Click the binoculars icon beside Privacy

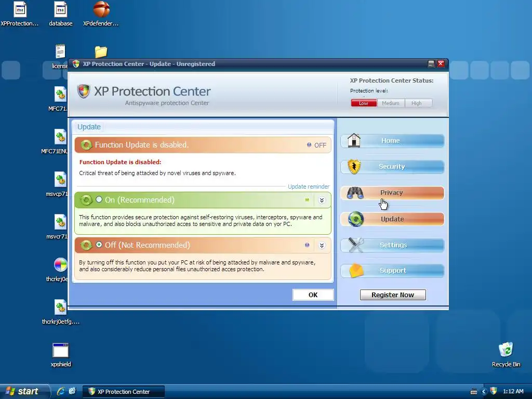click(355, 193)
